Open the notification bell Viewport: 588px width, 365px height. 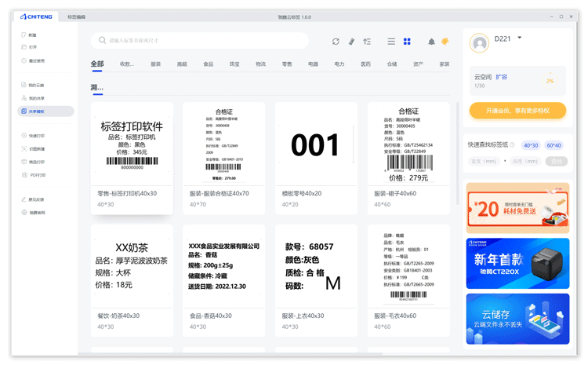[x=431, y=41]
